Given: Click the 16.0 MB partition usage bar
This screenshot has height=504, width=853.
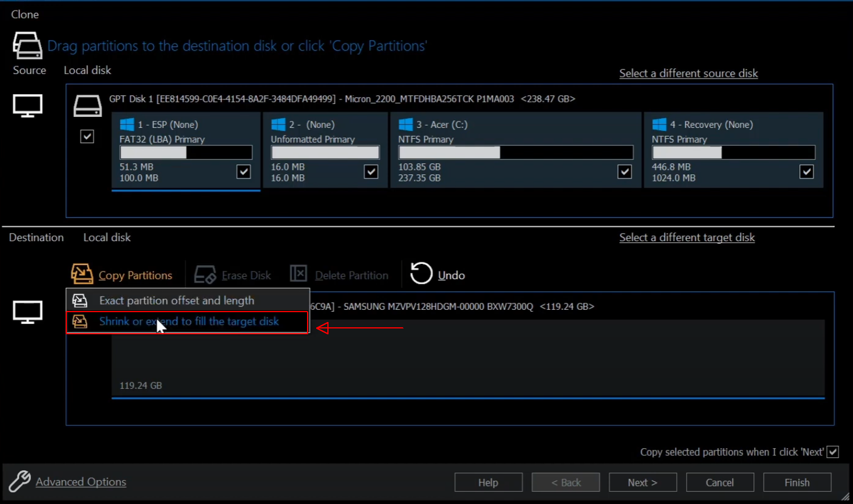Looking at the screenshot, I should [x=325, y=152].
